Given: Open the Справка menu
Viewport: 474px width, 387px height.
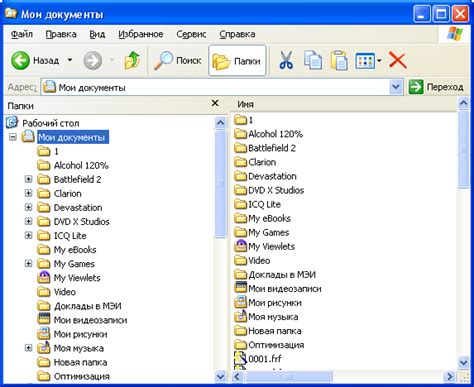Looking at the screenshot, I should click(237, 34).
